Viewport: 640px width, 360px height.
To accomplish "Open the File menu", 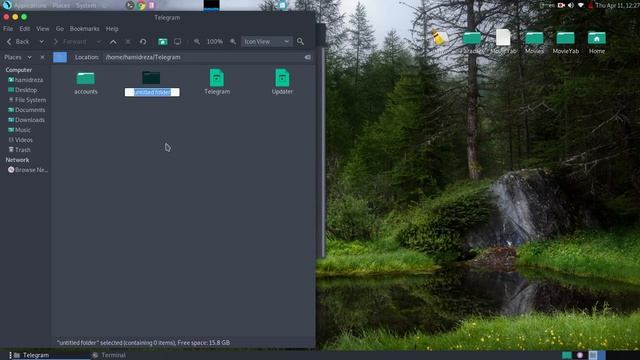I will [8, 29].
